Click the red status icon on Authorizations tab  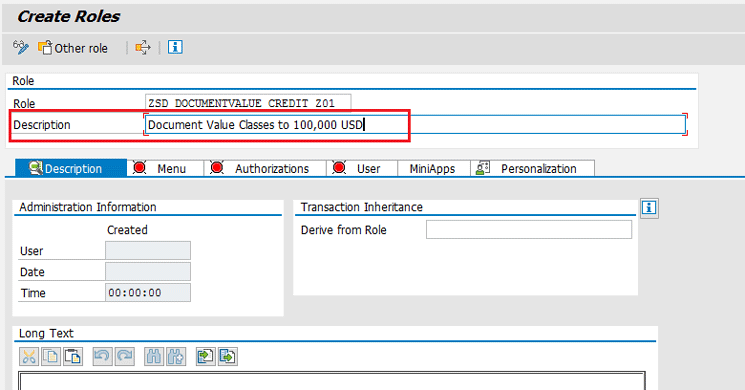click(x=217, y=168)
